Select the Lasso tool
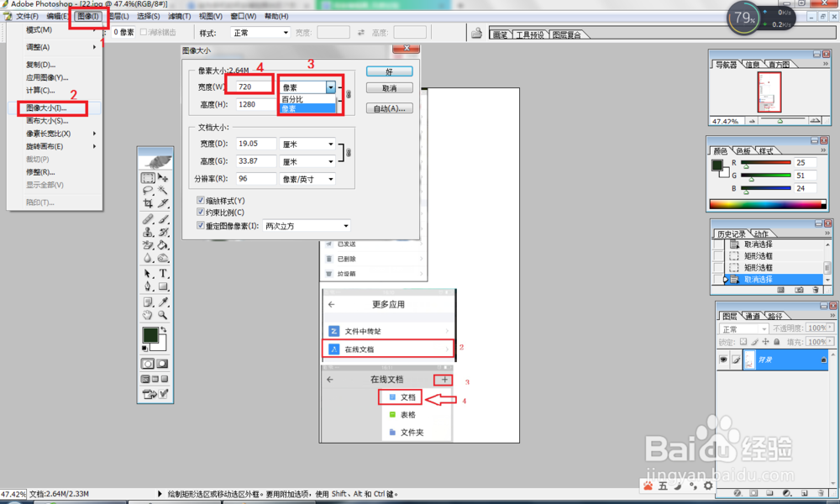Image resolution: width=840 pixels, height=504 pixels. coord(148,190)
